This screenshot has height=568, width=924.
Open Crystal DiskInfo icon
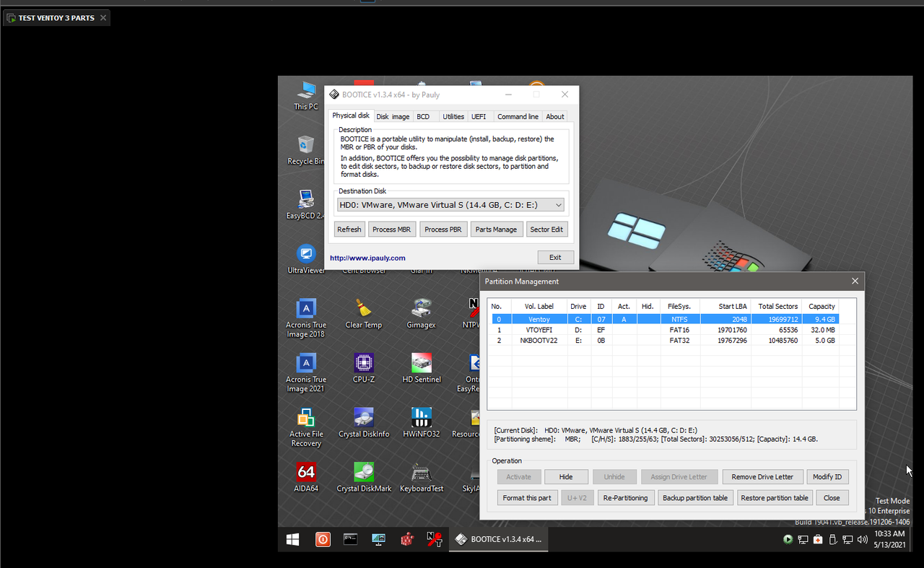[364, 423]
